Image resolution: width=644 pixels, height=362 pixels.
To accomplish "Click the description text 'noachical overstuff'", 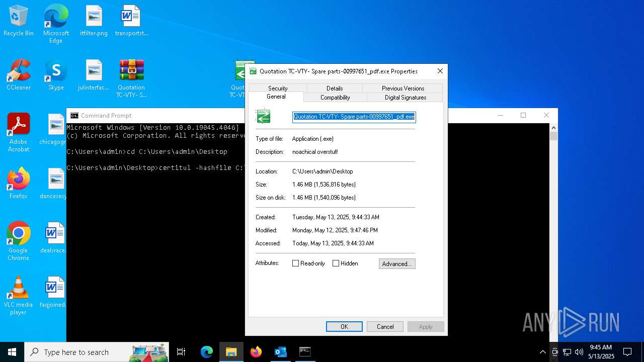I will click(x=315, y=152).
